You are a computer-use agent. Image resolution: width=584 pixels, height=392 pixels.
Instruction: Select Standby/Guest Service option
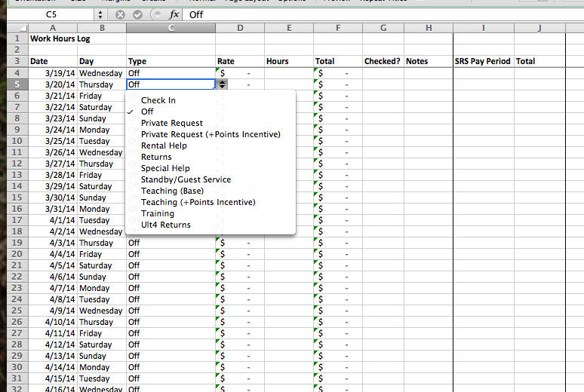[x=186, y=179]
